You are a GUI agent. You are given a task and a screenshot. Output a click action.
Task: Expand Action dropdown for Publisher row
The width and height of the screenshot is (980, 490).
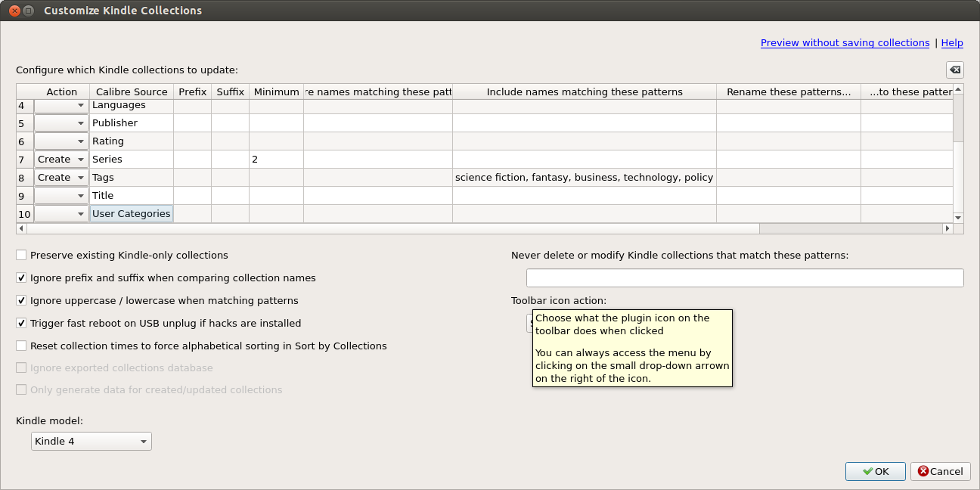[x=61, y=123]
